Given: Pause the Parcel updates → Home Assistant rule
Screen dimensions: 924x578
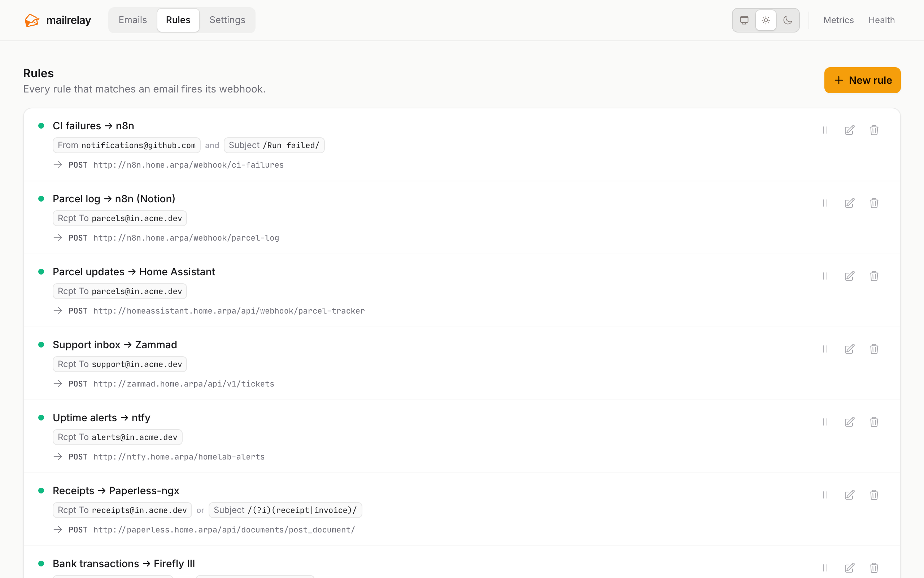Looking at the screenshot, I should coord(825,276).
